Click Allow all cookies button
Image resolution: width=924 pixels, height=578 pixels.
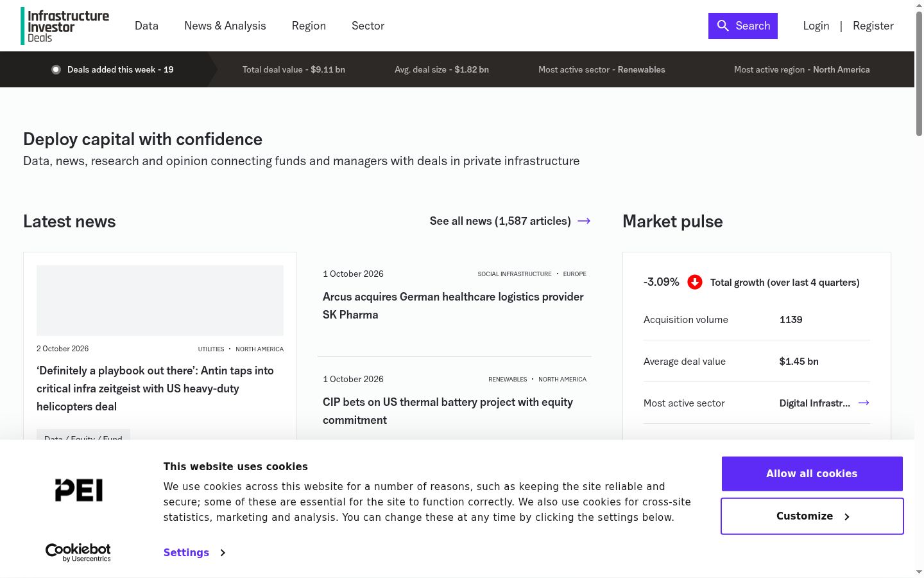pos(812,473)
